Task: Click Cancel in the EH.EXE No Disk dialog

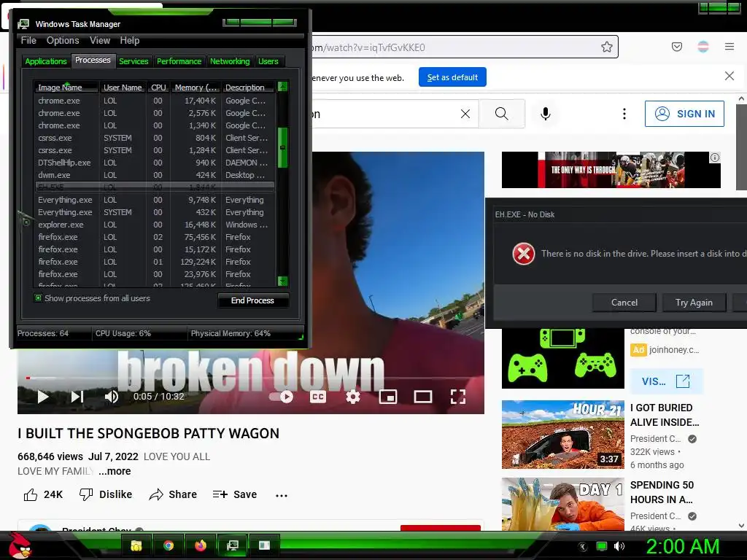Action: tap(624, 303)
